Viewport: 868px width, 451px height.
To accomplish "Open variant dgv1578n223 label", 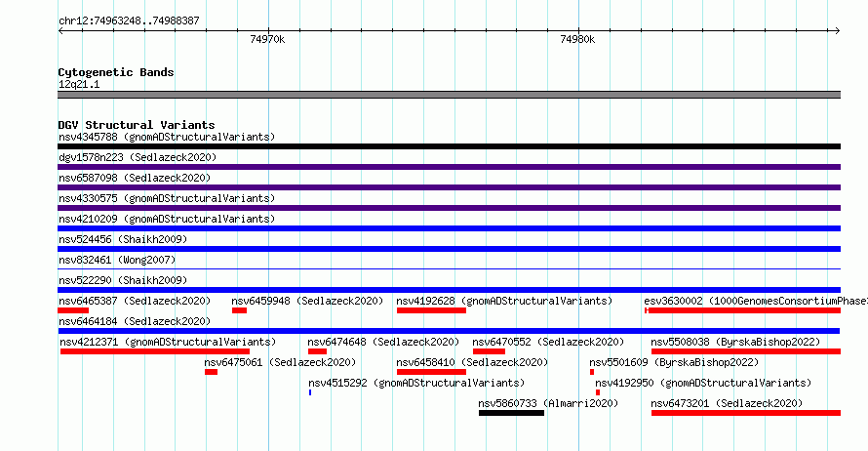I will click(x=138, y=157).
